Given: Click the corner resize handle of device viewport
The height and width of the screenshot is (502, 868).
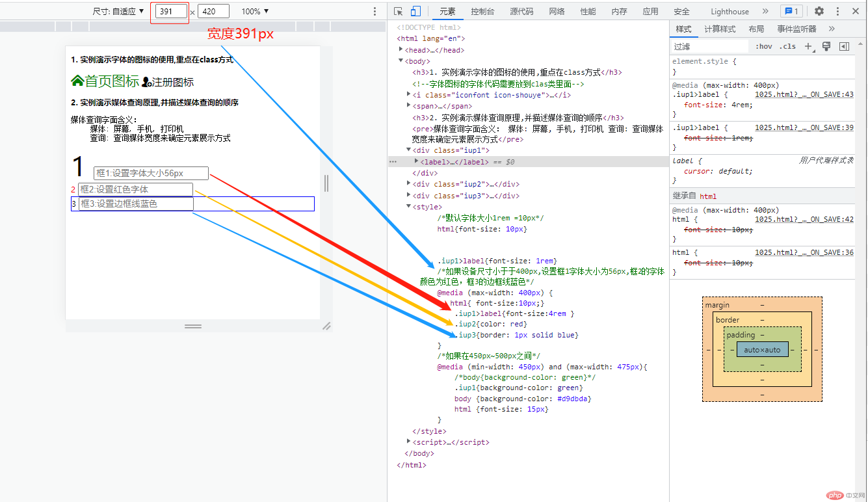Looking at the screenshot, I should (x=326, y=326).
